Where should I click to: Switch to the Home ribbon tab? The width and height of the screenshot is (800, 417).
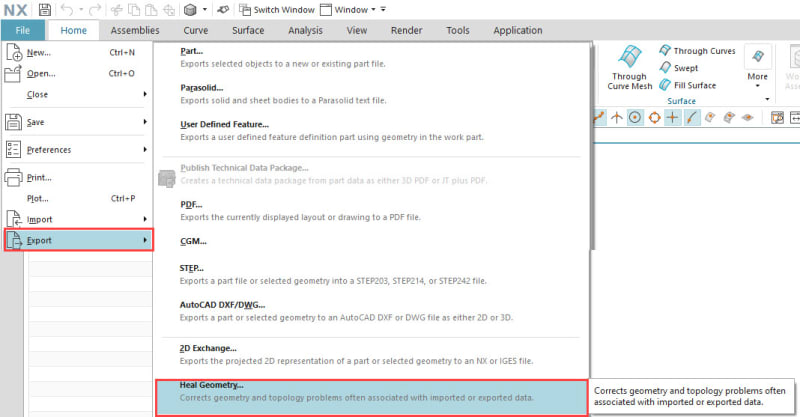coord(73,30)
